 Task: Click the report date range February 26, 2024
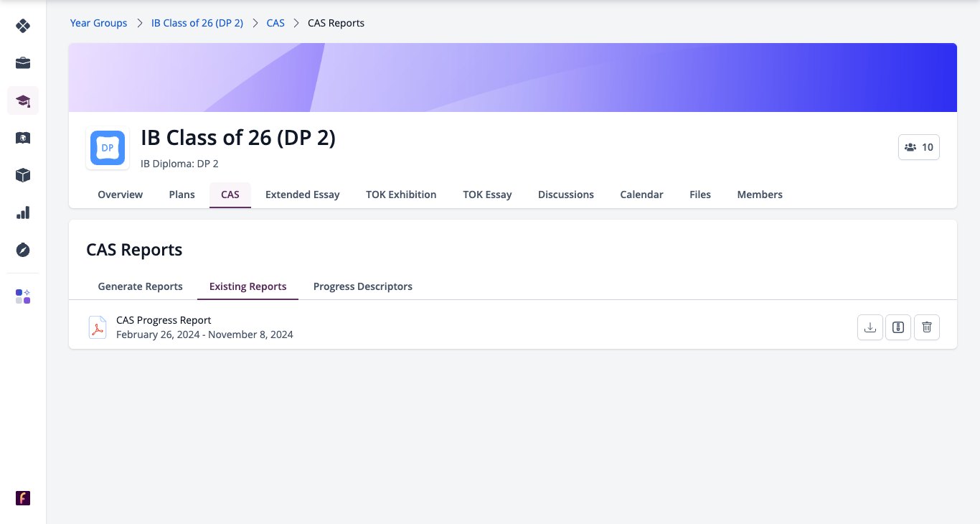coord(204,334)
